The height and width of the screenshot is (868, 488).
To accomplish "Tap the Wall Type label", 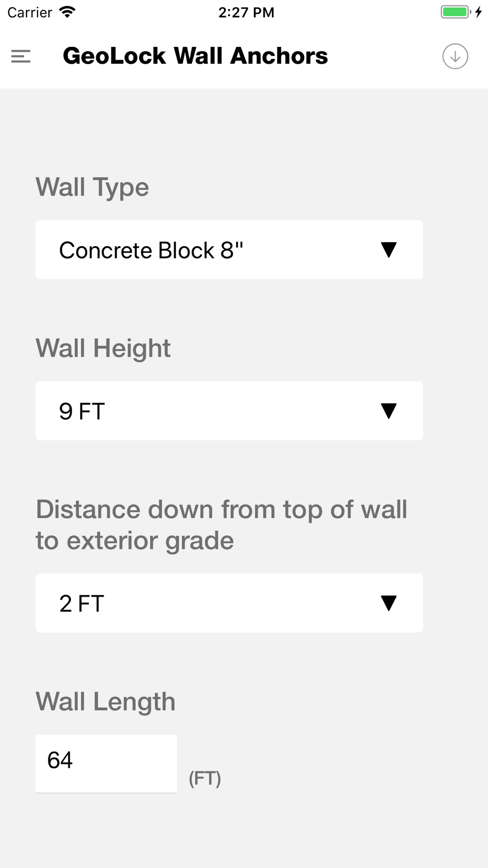I will click(92, 187).
